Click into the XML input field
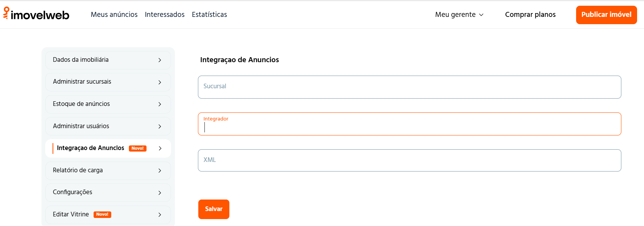This screenshot has width=644, height=226. pyautogui.click(x=409, y=160)
